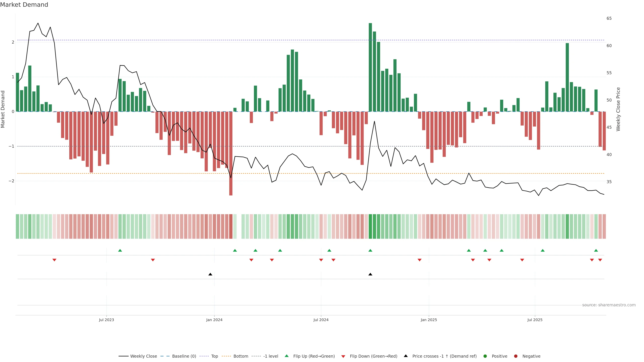Click the Negative red circle legend icon

point(516,356)
